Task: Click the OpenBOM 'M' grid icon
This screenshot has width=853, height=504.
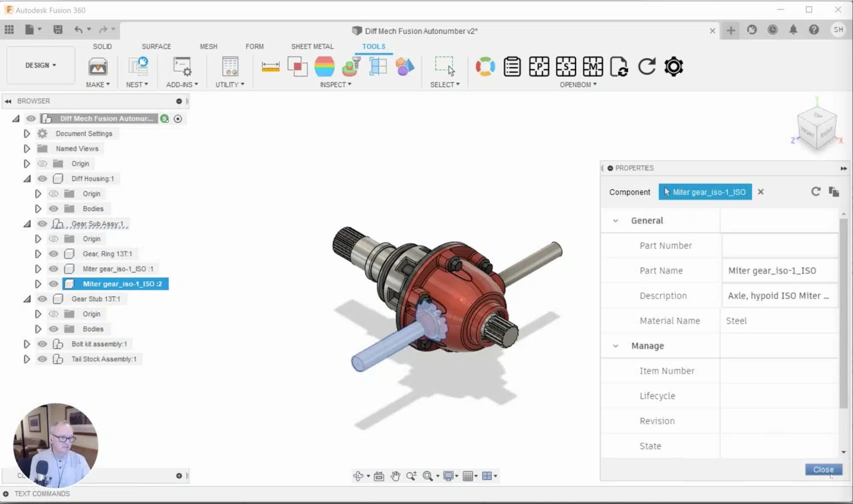Action: pos(593,67)
